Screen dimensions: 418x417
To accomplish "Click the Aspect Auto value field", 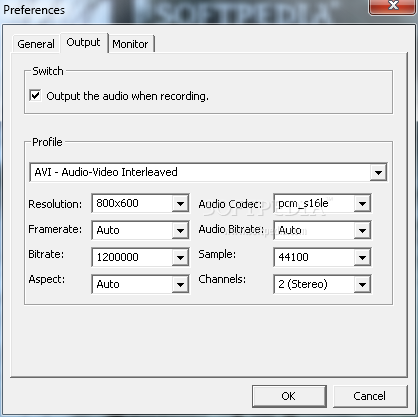I will pos(132,284).
